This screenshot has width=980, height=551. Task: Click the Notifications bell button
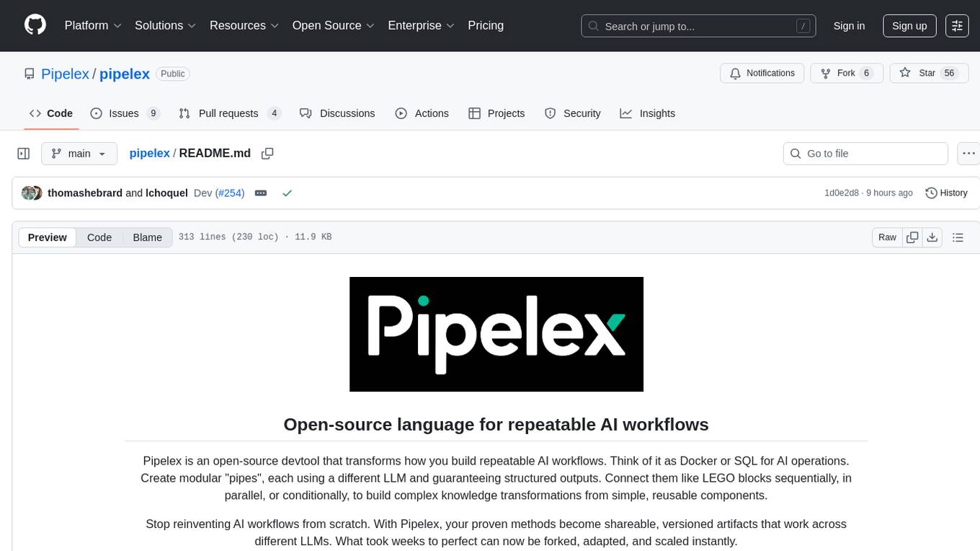(762, 73)
